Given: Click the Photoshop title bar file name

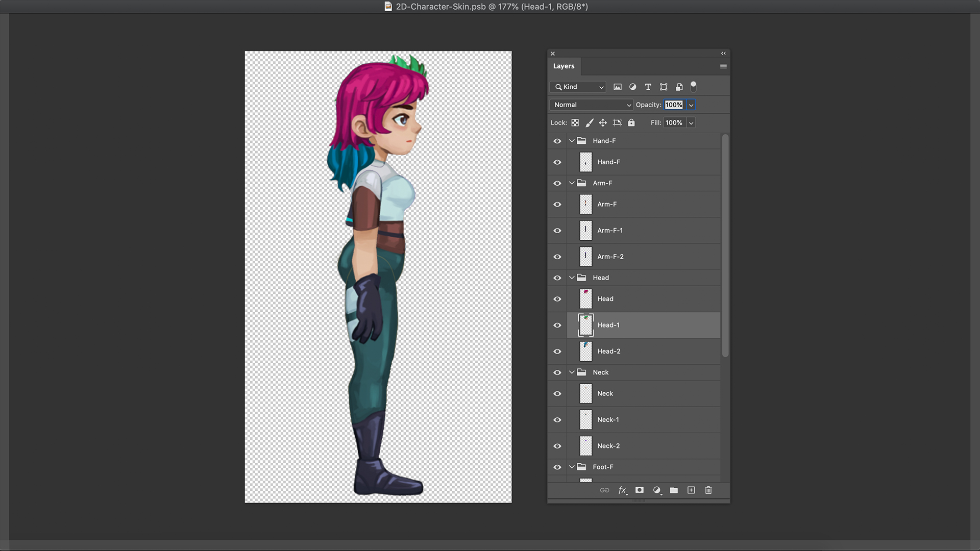Looking at the screenshot, I should [x=489, y=6].
